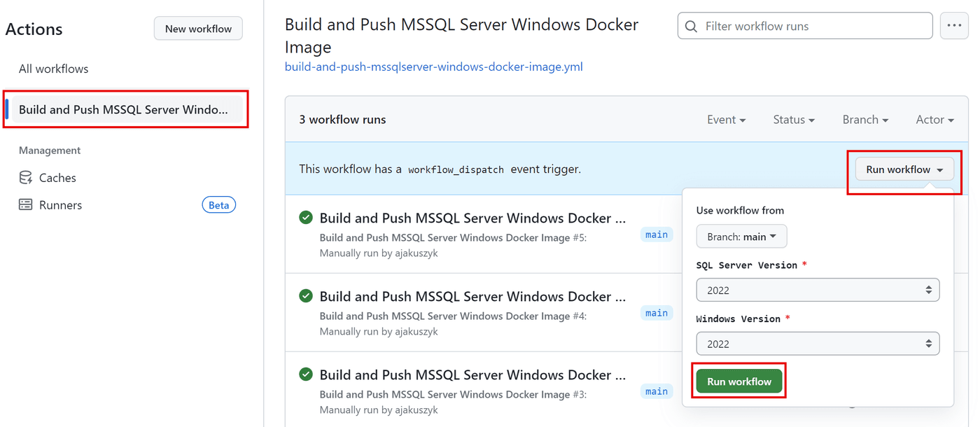Image resolution: width=980 pixels, height=427 pixels.
Task: Open Caches via the database icon
Action: (x=24, y=177)
